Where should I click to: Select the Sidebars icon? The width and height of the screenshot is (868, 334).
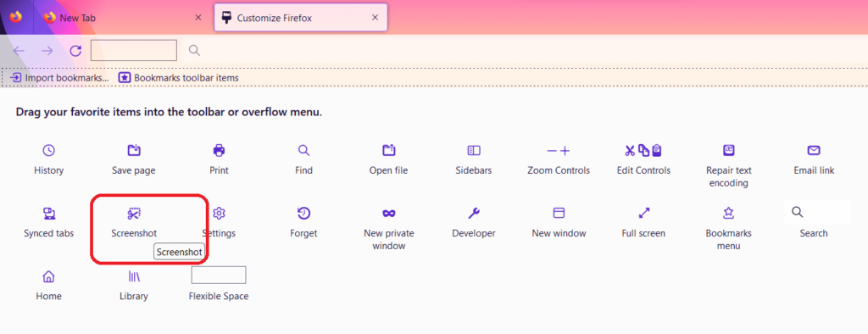coord(474,150)
